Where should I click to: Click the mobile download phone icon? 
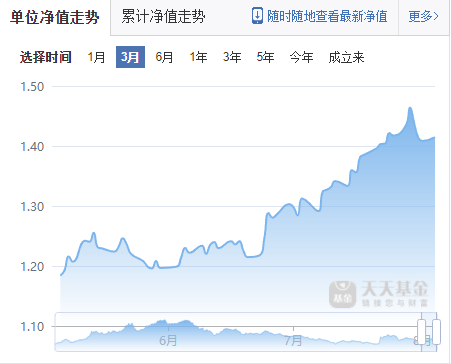click(257, 16)
